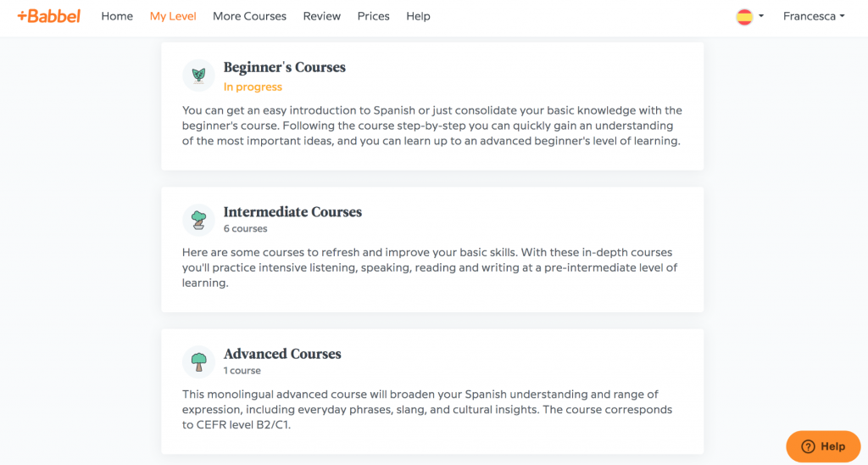This screenshot has height=465, width=868.
Task: Open the Francesca account dropdown
Action: [x=813, y=16]
